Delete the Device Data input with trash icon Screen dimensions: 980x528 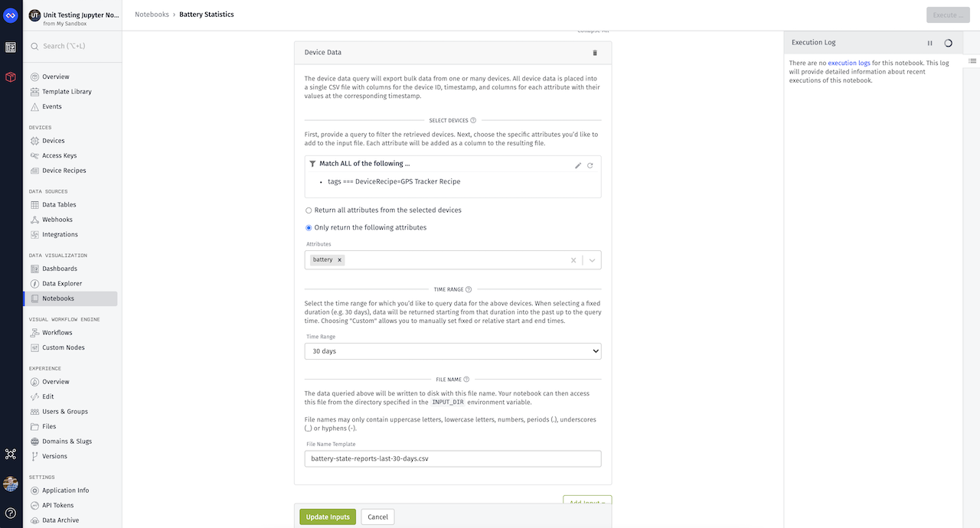click(595, 53)
